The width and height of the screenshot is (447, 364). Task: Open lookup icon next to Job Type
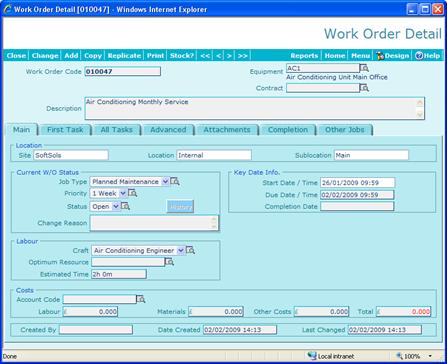pos(175,182)
